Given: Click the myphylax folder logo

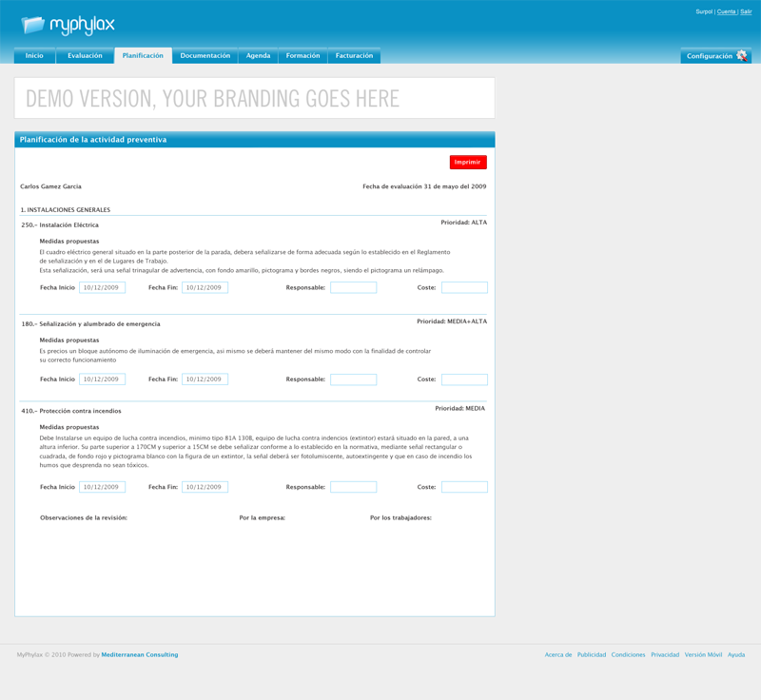Looking at the screenshot, I should coord(33,25).
